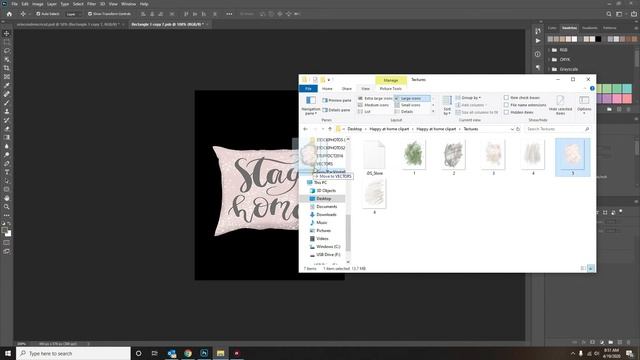640x360 pixels.
Task: Select the Clone Stamp tool
Action: [7, 111]
